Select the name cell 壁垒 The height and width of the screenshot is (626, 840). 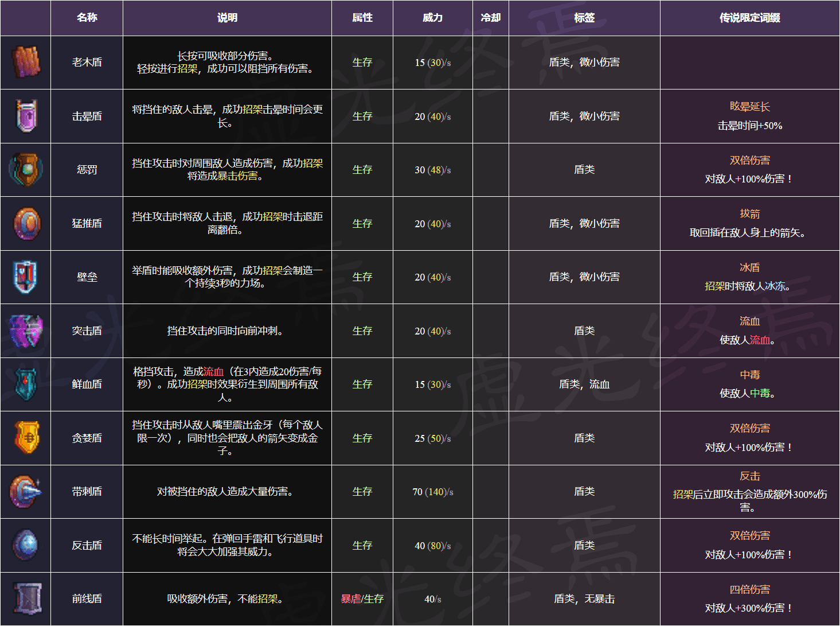coord(87,277)
